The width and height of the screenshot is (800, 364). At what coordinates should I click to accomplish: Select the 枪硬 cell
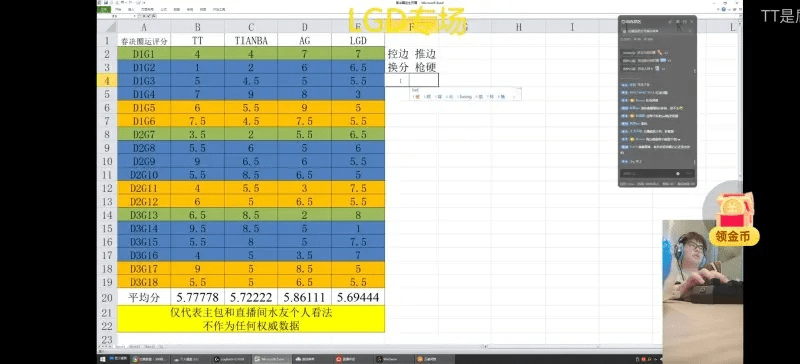[x=425, y=67]
